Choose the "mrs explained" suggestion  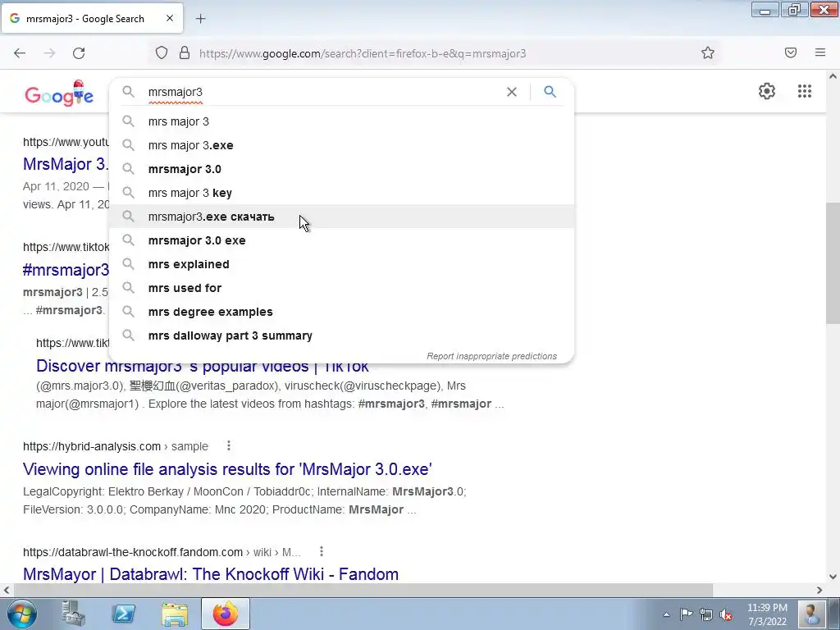[x=341, y=264]
